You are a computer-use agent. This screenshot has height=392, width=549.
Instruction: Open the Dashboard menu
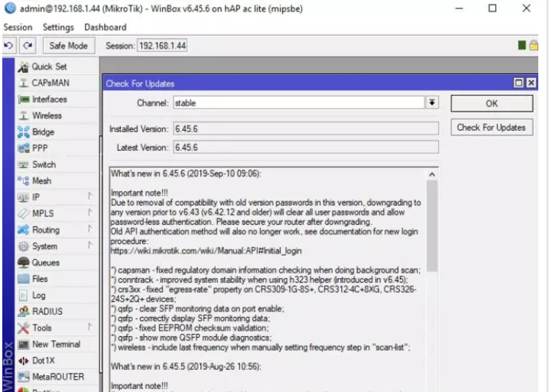click(105, 28)
